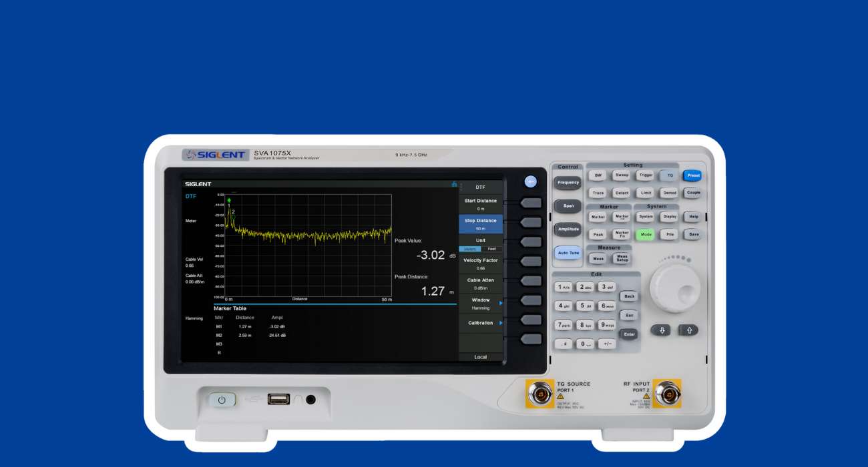Image resolution: width=868 pixels, height=467 pixels.
Task: Push the Save key
Action: coord(693,235)
